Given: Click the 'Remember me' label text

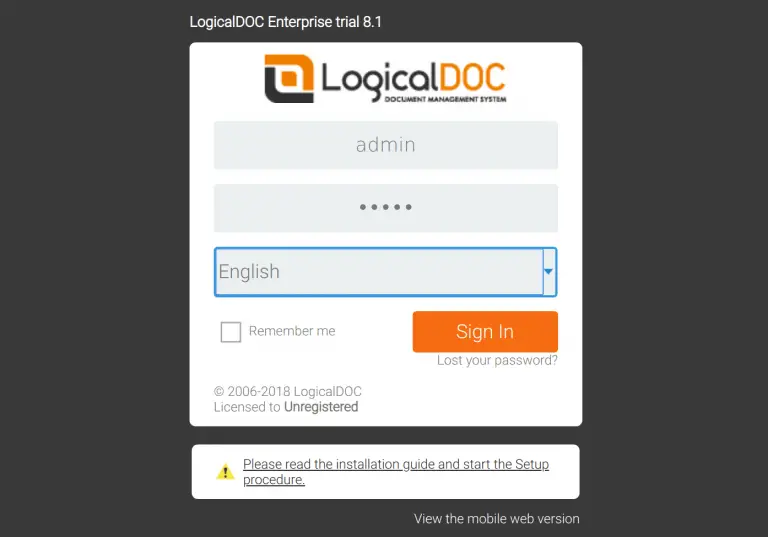Looking at the screenshot, I should click(x=292, y=331).
